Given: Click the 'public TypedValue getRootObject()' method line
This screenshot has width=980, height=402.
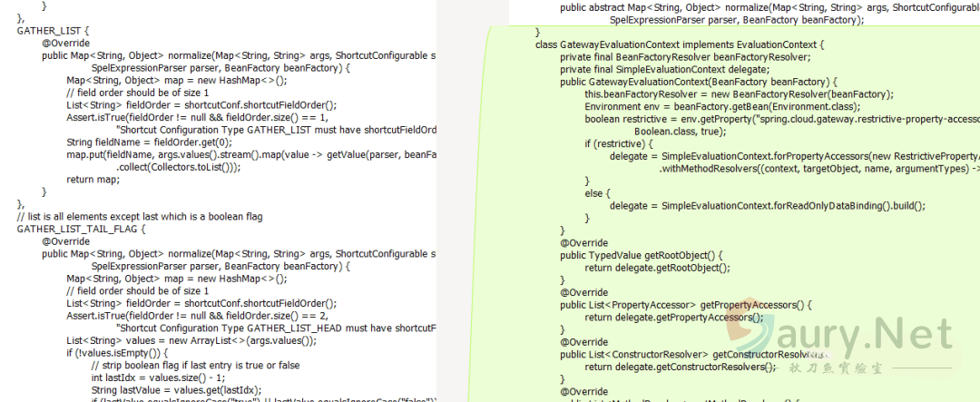Looking at the screenshot, I should point(641,256).
